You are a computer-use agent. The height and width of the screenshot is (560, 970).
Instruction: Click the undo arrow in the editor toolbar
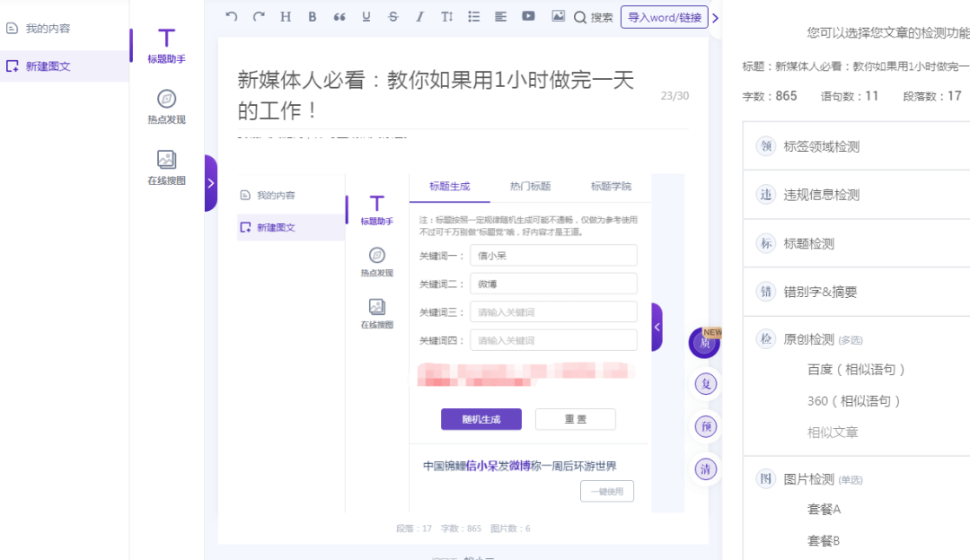point(232,16)
